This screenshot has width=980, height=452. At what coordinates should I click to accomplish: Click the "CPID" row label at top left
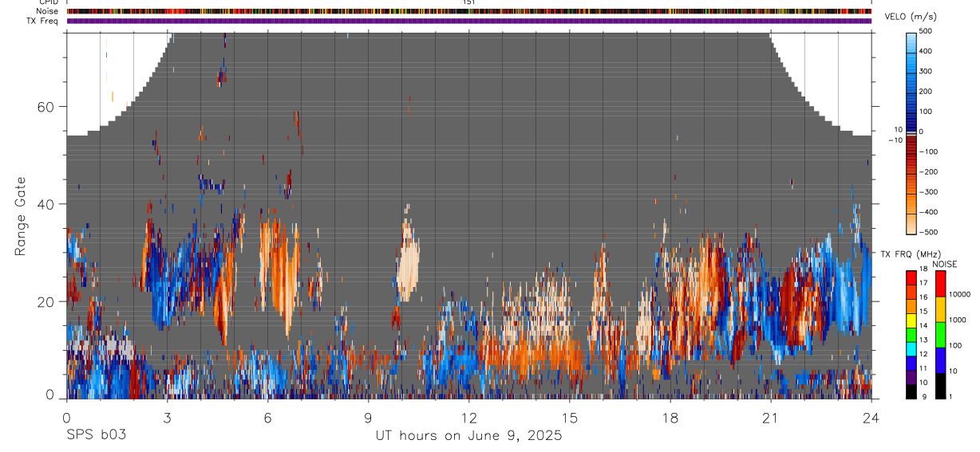(49, 2)
